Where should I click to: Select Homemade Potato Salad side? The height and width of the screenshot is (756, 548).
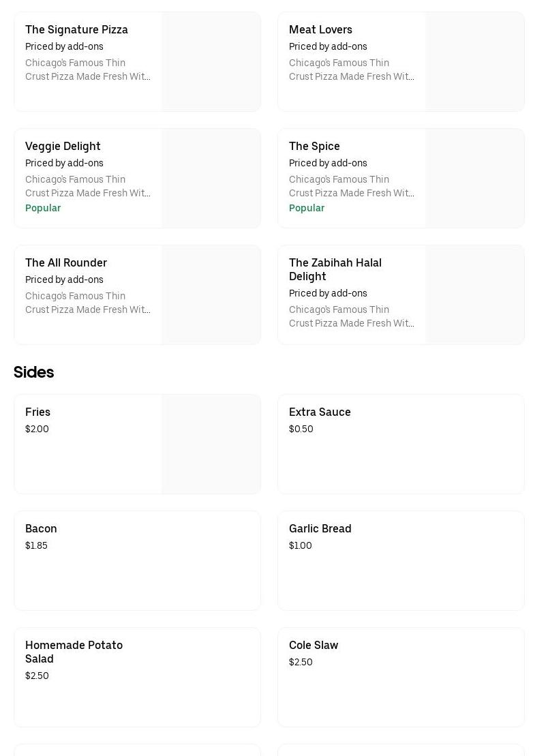[74, 652]
